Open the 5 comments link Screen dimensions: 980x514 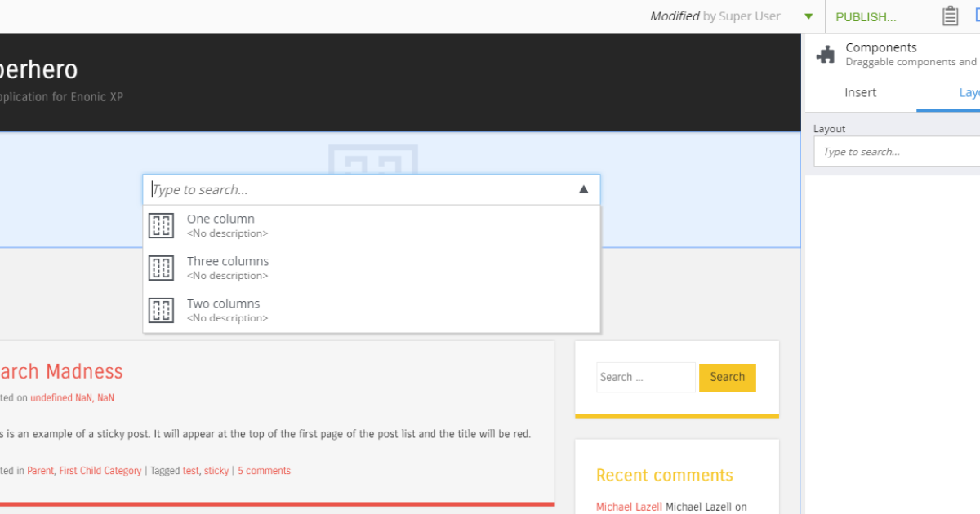click(264, 470)
